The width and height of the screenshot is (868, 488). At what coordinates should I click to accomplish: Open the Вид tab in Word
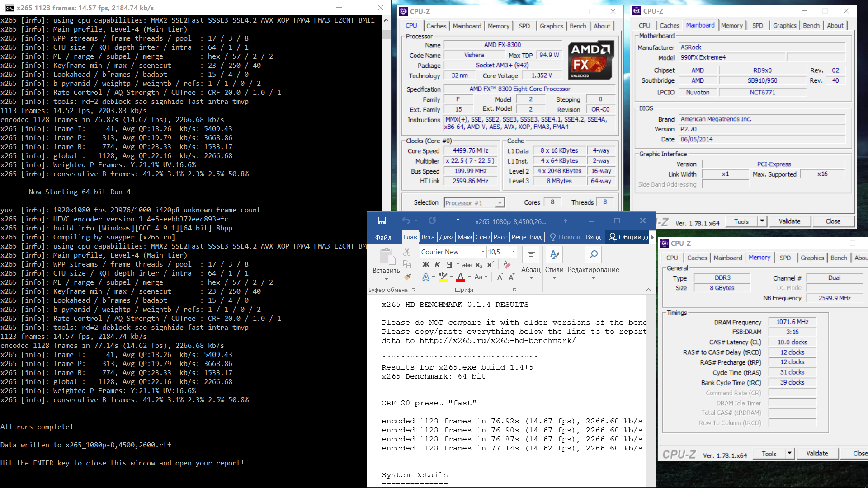coord(536,237)
